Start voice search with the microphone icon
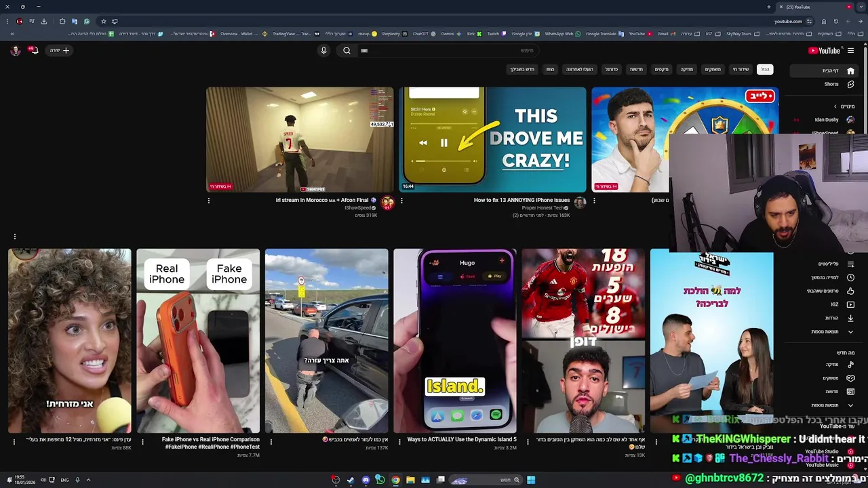The image size is (868, 488). (x=323, y=50)
